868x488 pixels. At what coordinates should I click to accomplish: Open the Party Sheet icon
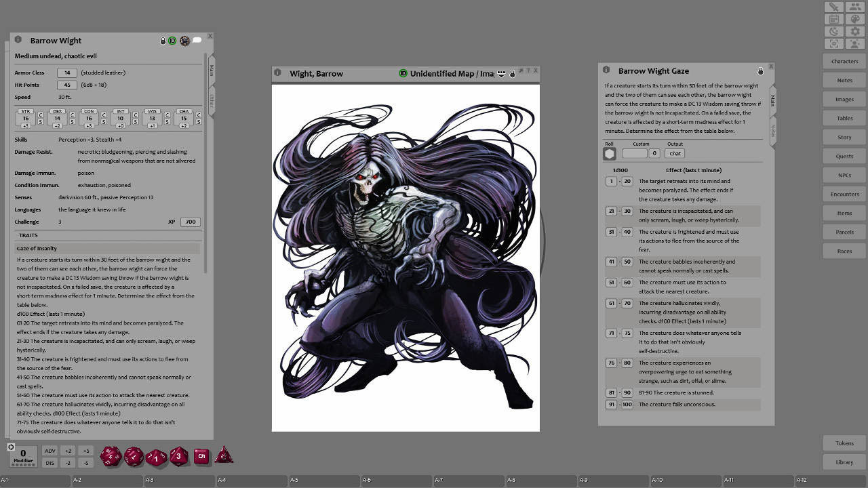click(854, 7)
